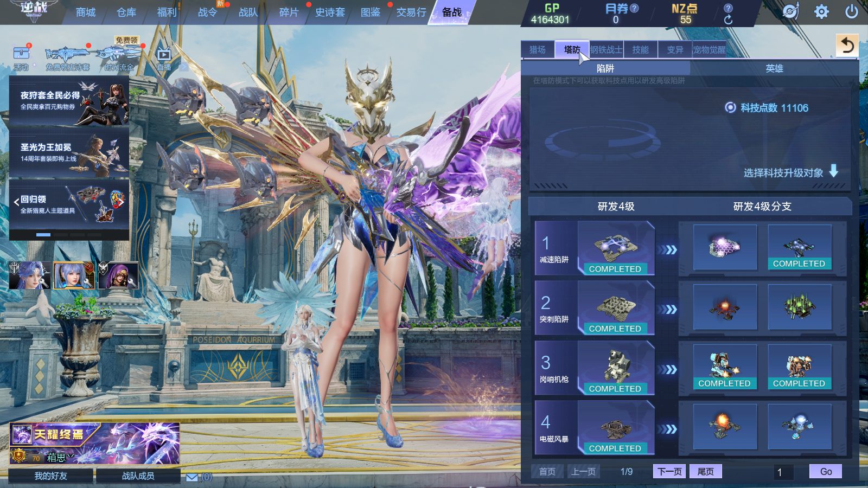This screenshot has height=488, width=868.
Task: Open the 圣光为王加冕 promo banner
Action: 69,153
